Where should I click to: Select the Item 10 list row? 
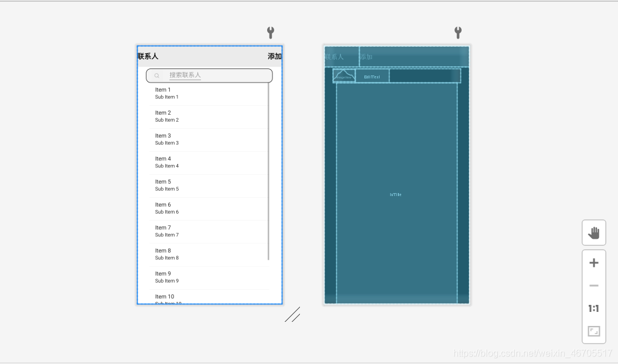209,297
